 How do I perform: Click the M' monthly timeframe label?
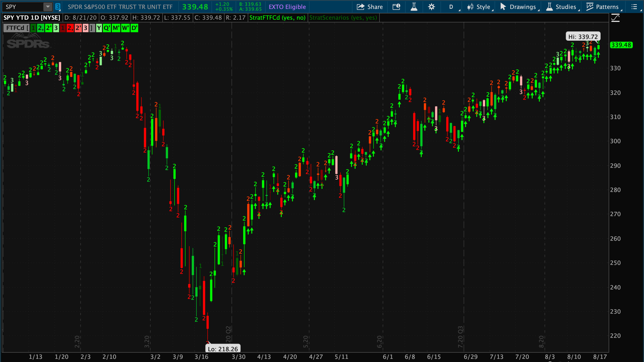(116, 28)
